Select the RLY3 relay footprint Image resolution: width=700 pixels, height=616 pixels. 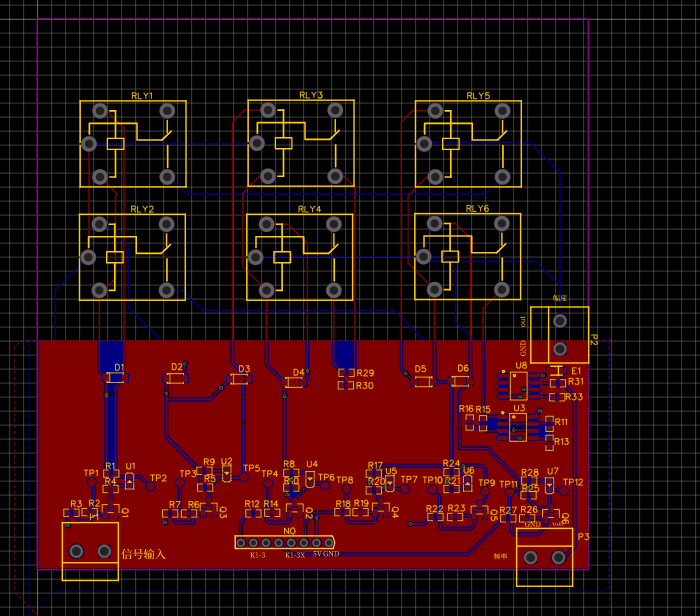[x=301, y=143]
